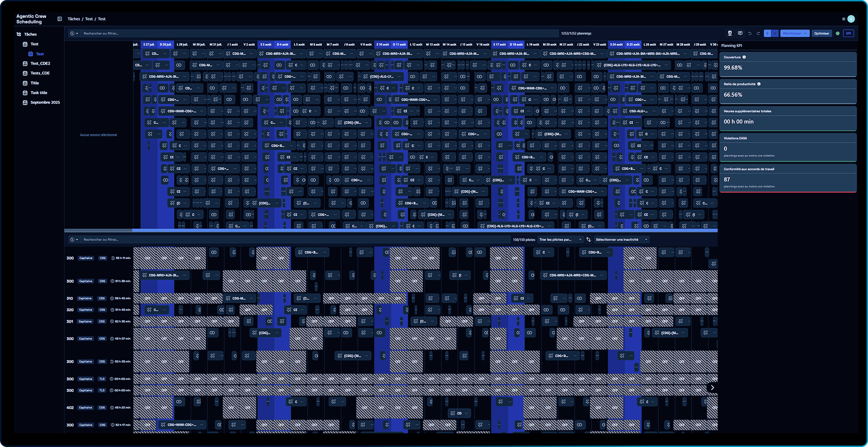Click the redo arrow icon

click(759, 33)
